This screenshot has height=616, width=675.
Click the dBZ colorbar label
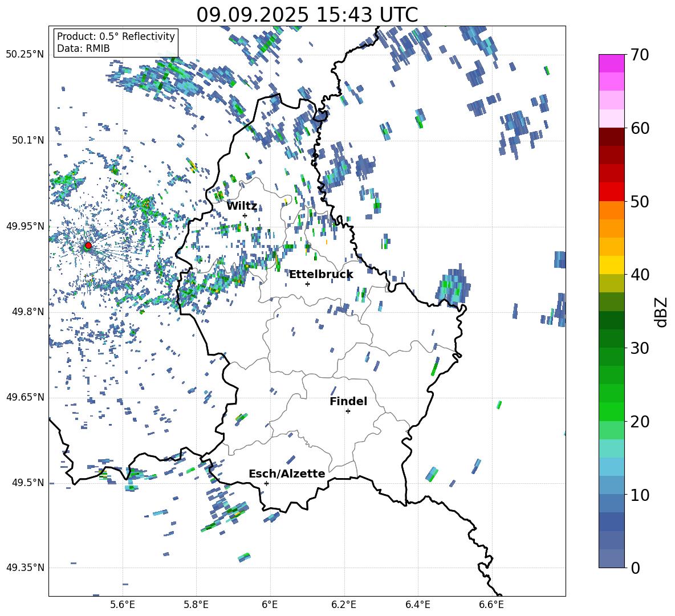(x=662, y=312)
